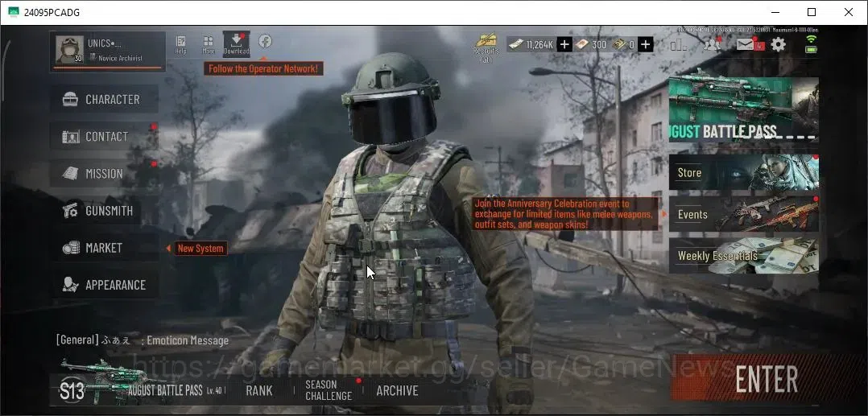Open the CONTACT menu
Screen dimensions: 868x416
coord(105,137)
